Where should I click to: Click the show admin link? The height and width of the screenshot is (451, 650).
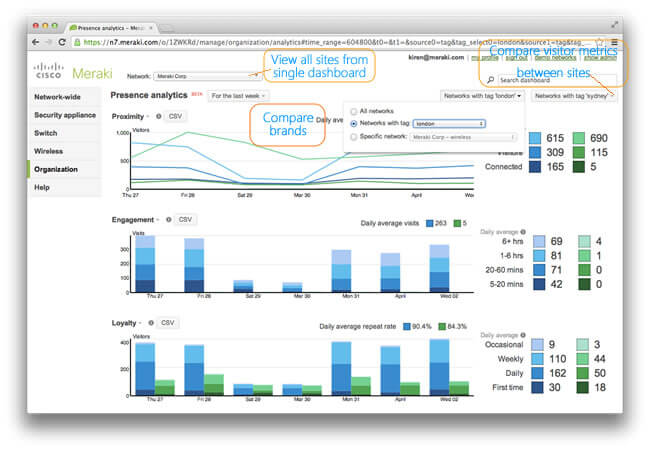600,58
